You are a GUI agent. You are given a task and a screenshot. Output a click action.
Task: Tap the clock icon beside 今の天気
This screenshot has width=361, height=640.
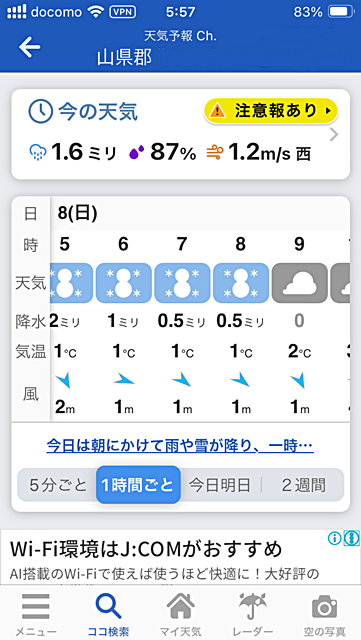point(40,111)
